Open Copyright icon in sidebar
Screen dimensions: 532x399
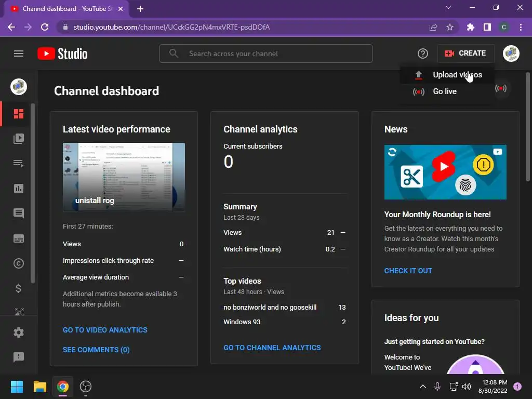[x=19, y=263]
